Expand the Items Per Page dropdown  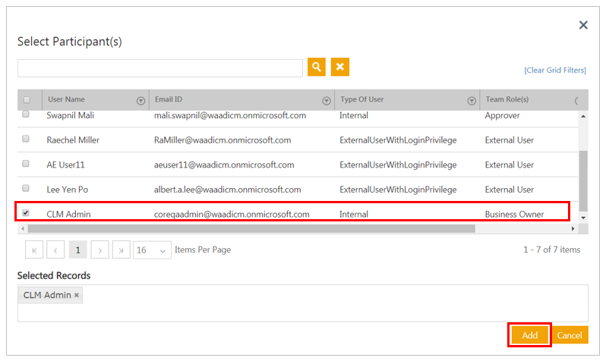coord(152,249)
